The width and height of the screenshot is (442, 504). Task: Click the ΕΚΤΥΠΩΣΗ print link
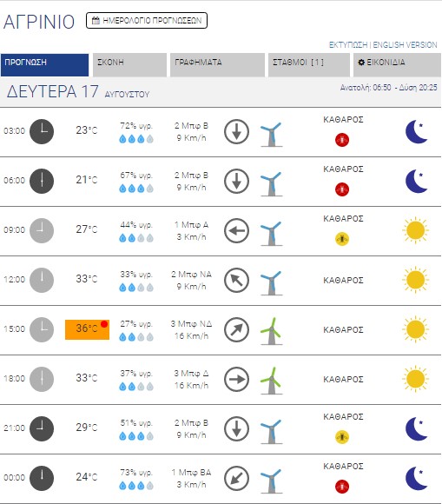click(348, 44)
